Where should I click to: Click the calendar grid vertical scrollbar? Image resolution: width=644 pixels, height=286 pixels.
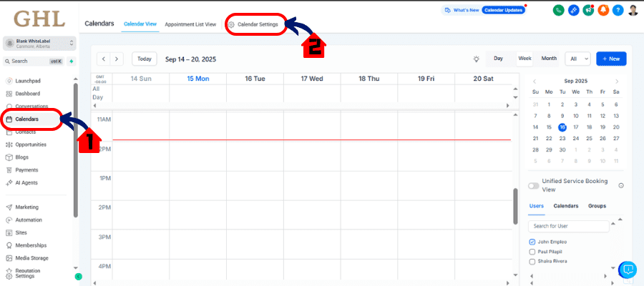[x=515, y=207]
